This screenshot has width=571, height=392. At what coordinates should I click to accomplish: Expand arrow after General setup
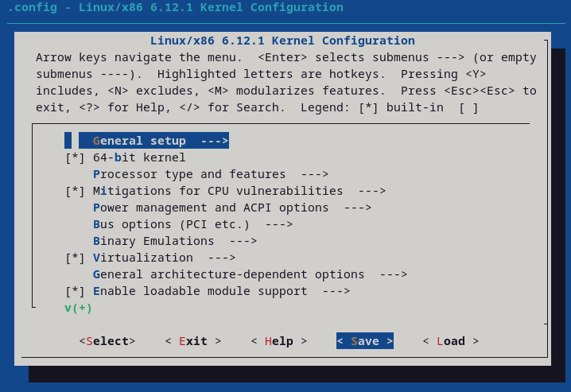(215, 141)
